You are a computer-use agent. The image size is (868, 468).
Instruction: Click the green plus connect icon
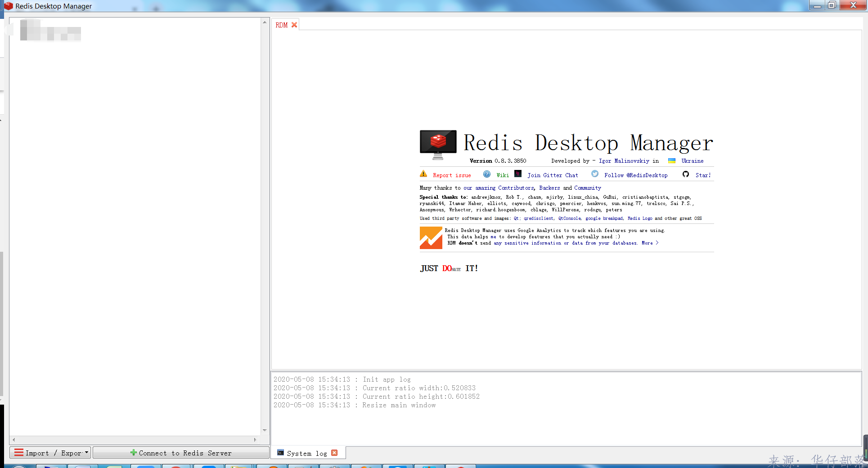[133, 452]
